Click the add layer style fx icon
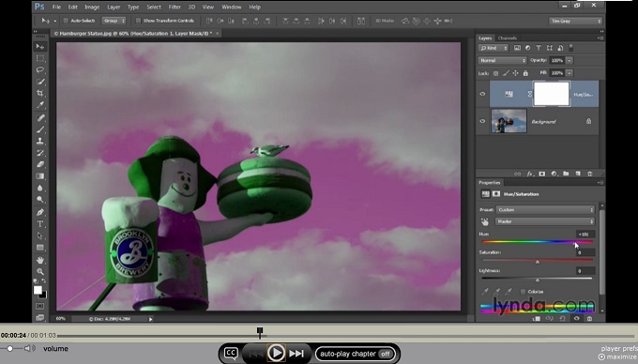 pos(530,174)
